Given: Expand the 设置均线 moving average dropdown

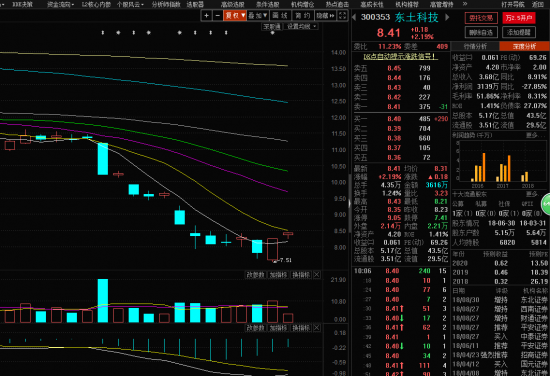Looking at the screenshot, I should click(x=301, y=26).
